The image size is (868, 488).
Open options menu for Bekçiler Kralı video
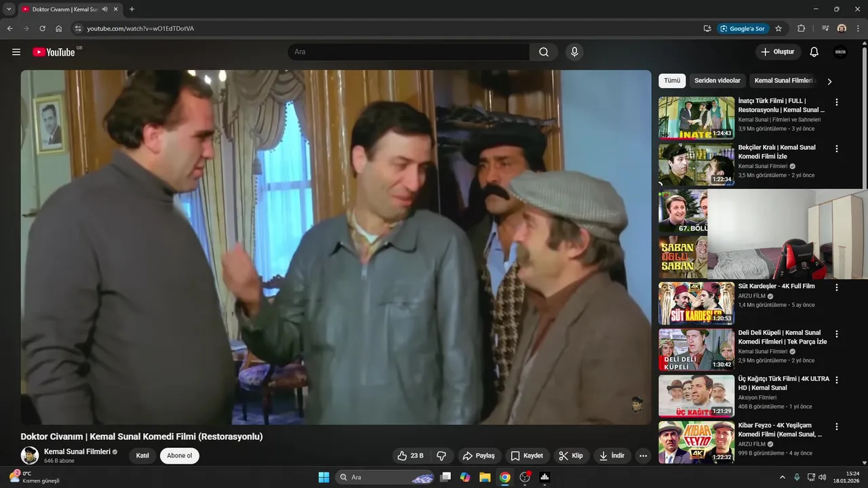pos(837,148)
